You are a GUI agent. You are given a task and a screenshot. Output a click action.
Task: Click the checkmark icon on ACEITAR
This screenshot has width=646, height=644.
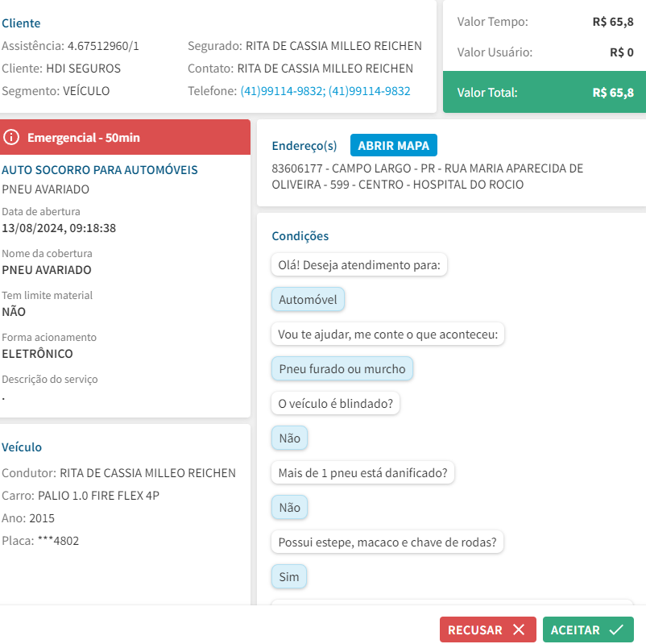pyautogui.click(x=616, y=629)
